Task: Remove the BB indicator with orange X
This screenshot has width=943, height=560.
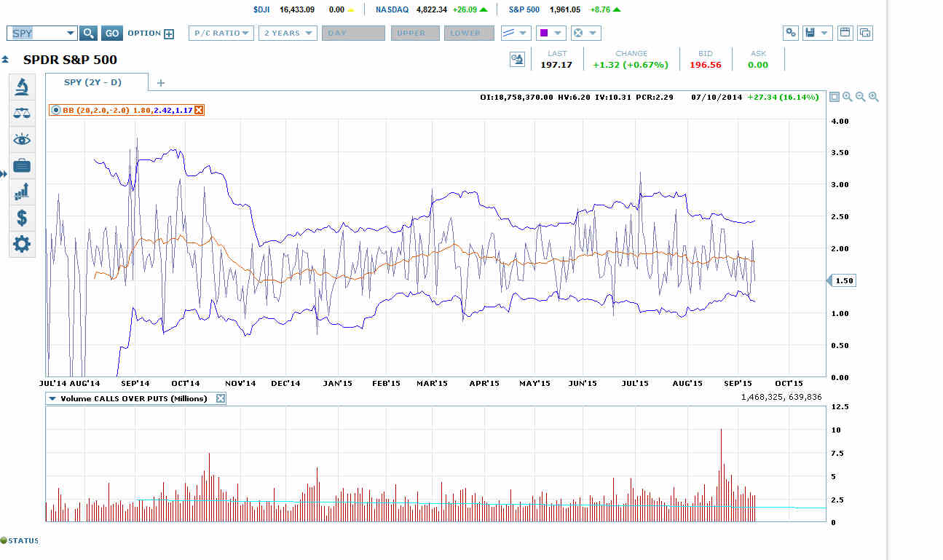Action: point(199,110)
